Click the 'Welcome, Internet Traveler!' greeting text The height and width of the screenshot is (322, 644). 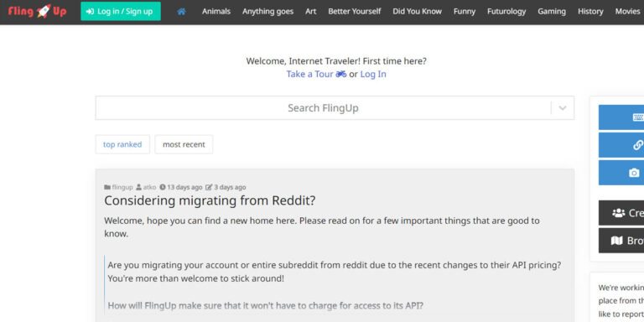[x=303, y=61]
